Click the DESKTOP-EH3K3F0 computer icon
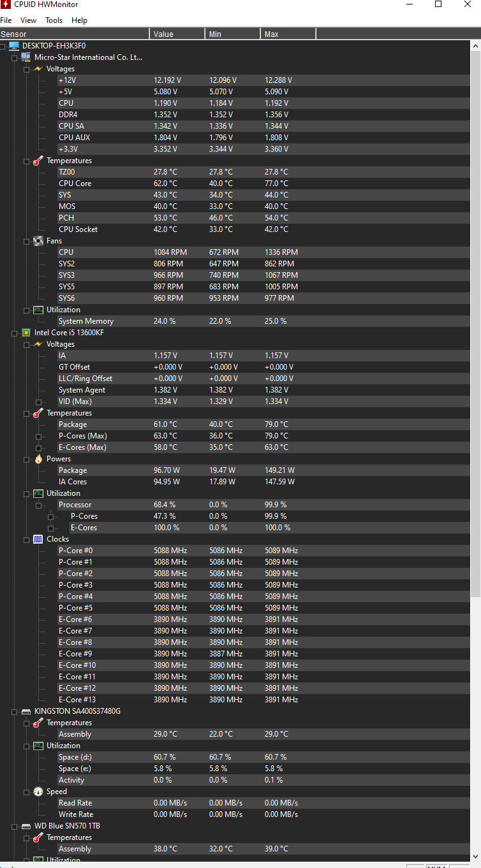The height and width of the screenshot is (868, 481). 14,46
